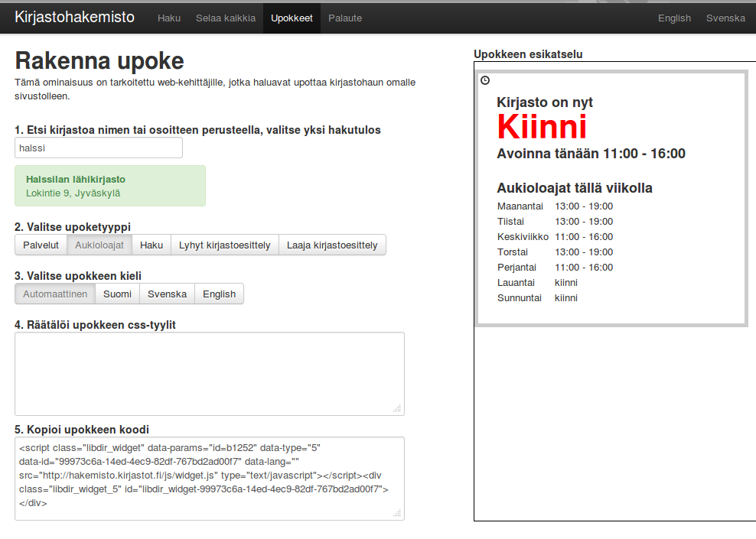Focus the library search field containing halssi
This screenshot has height=539, width=756.
[x=99, y=148]
